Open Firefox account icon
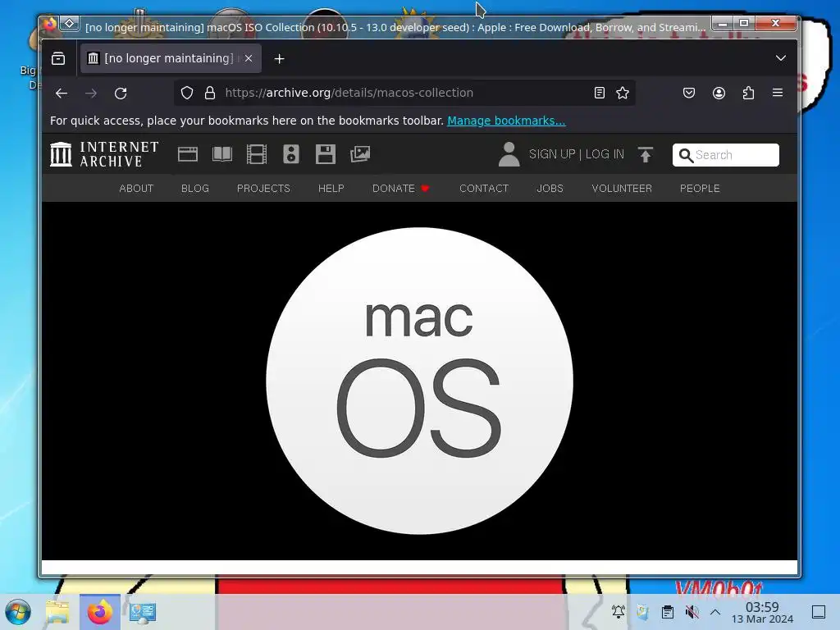 pyautogui.click(x=719, y=93)
